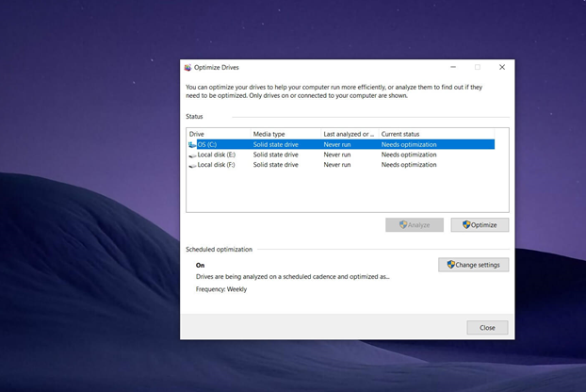Screen dimensions: 586x392
Task: Click Needs optimization status in OS (C:) row
Action: [x=409, y=144]
